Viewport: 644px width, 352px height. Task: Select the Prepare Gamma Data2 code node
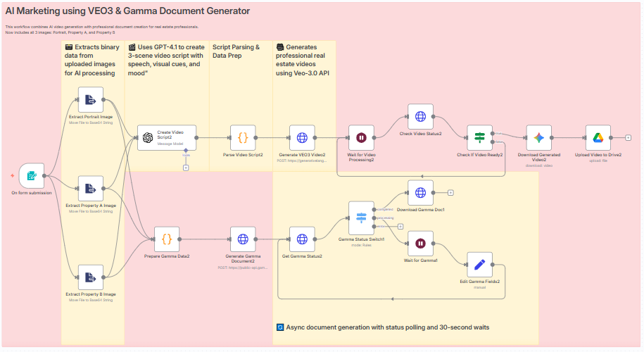tap(167, 239)
